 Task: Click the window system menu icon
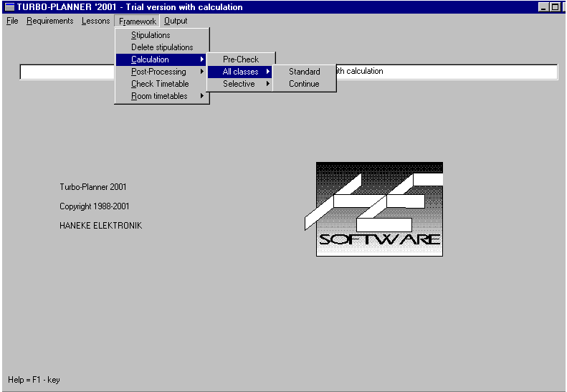9,7
